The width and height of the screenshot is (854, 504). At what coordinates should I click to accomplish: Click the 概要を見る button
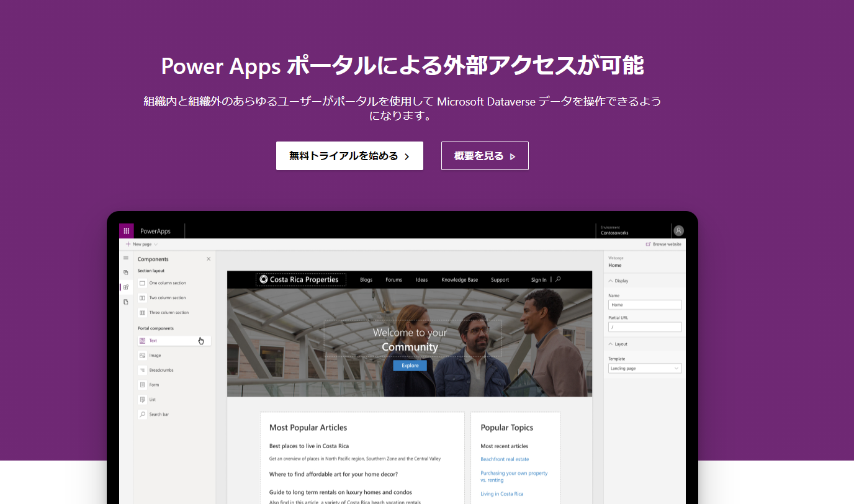485,156
